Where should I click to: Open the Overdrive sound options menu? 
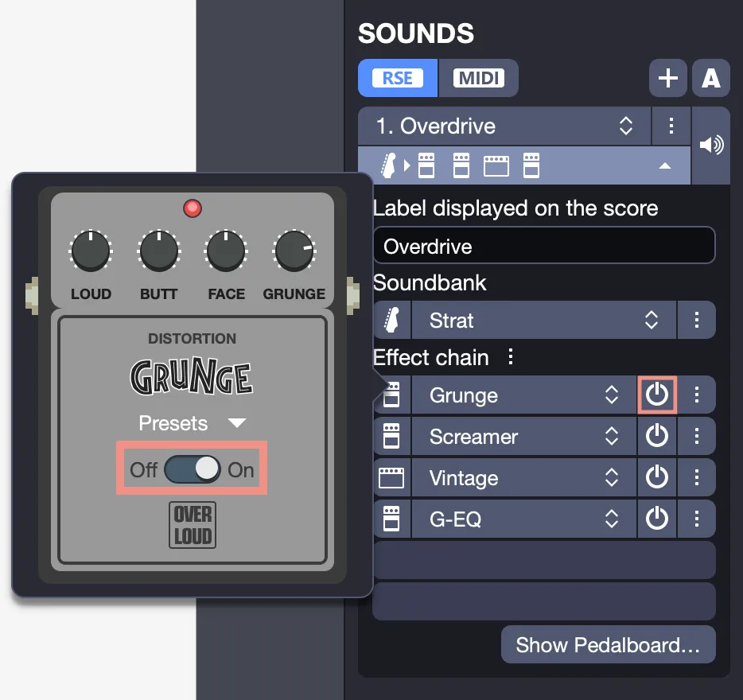pos(671,126)
